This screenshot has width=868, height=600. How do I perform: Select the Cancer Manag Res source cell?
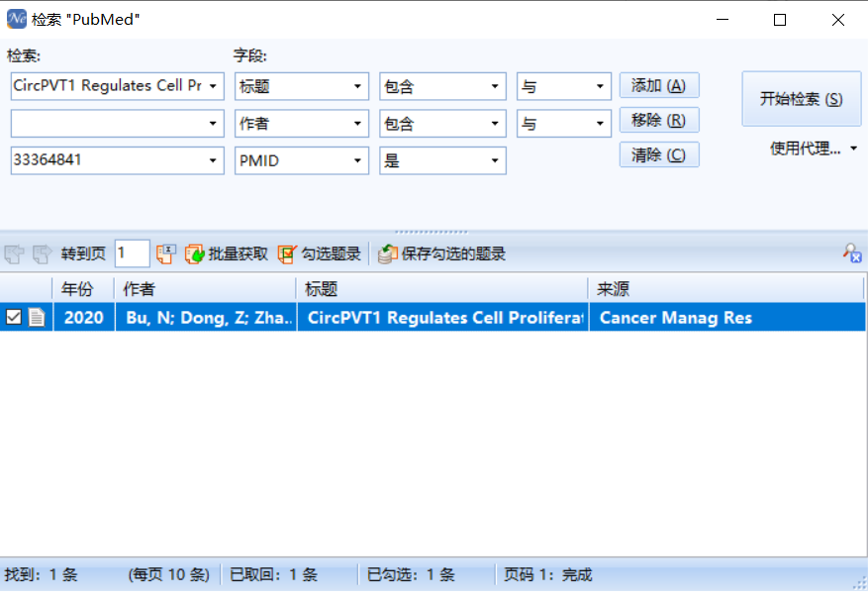pos(726,318)
